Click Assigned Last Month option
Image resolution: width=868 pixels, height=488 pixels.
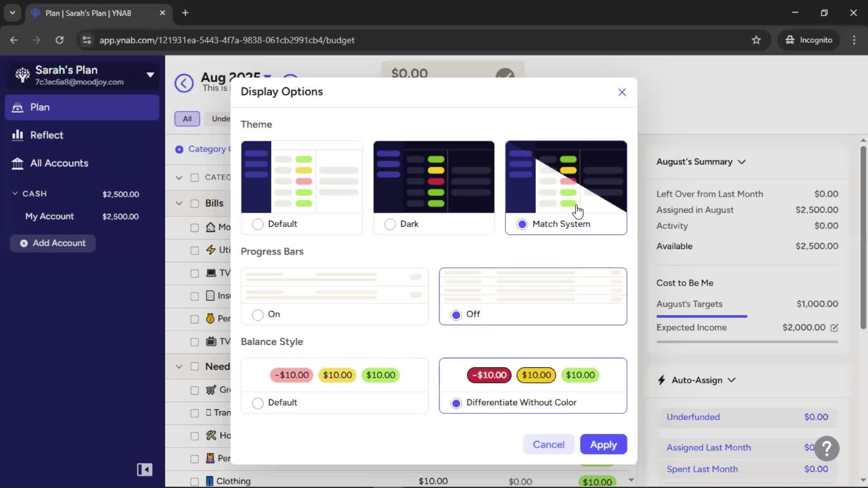click(747, 448)
